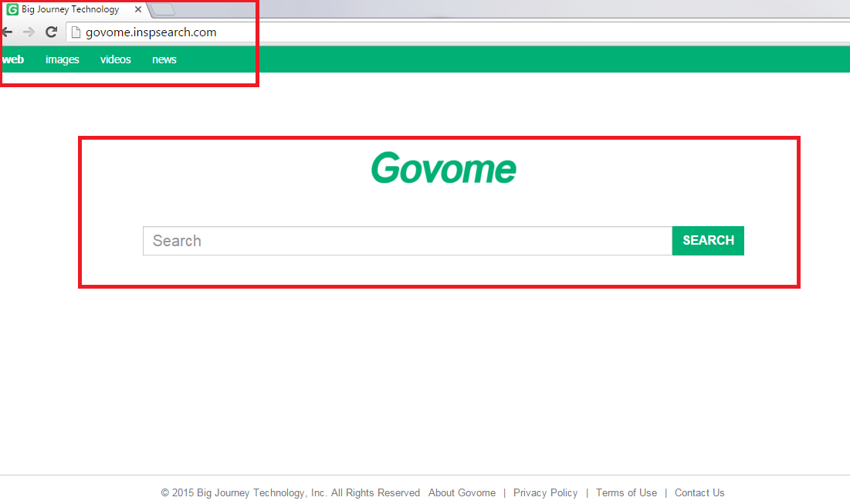Open the Privacy Policy link
The width and height of the screenshot is (850, 504).
click(x=545, y=492)
